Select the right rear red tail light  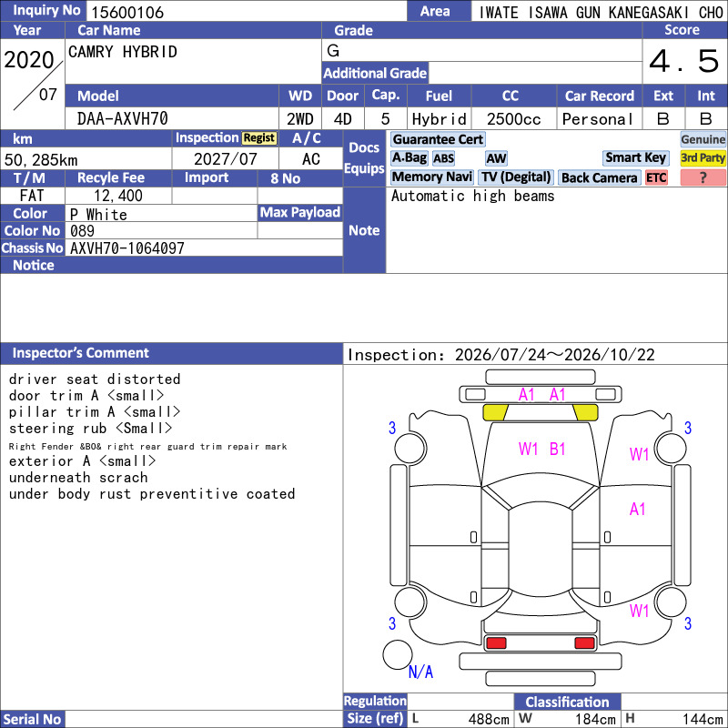click(584, 643)
